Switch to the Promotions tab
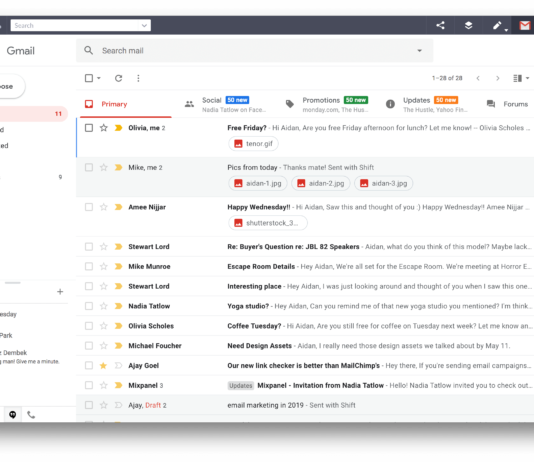Image resolution: width=534 pixels, height=462 pixels. 326,104
